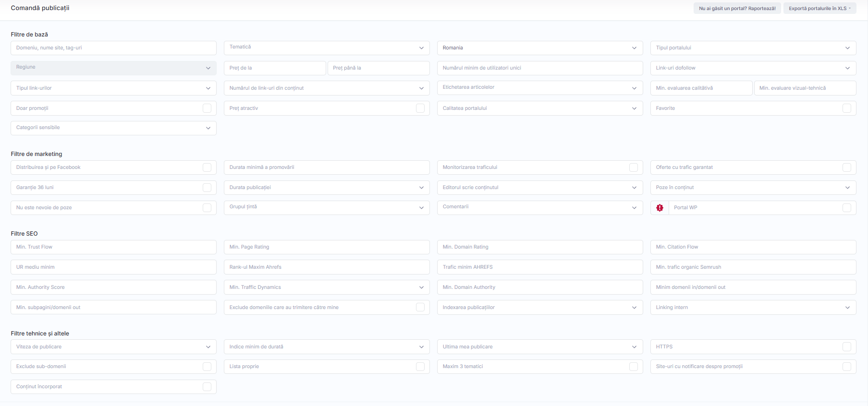Click Min. evaluarea calitătivă field
The width and height of the screenshot is (868, 406).
(701, 88)
